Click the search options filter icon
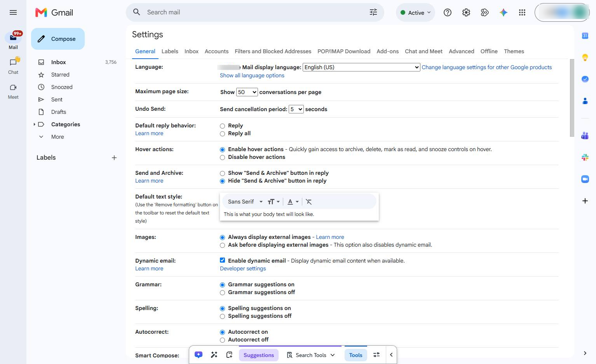Image resolution: width=596 pixels, height=364 pixels. [x=373, y=12]
